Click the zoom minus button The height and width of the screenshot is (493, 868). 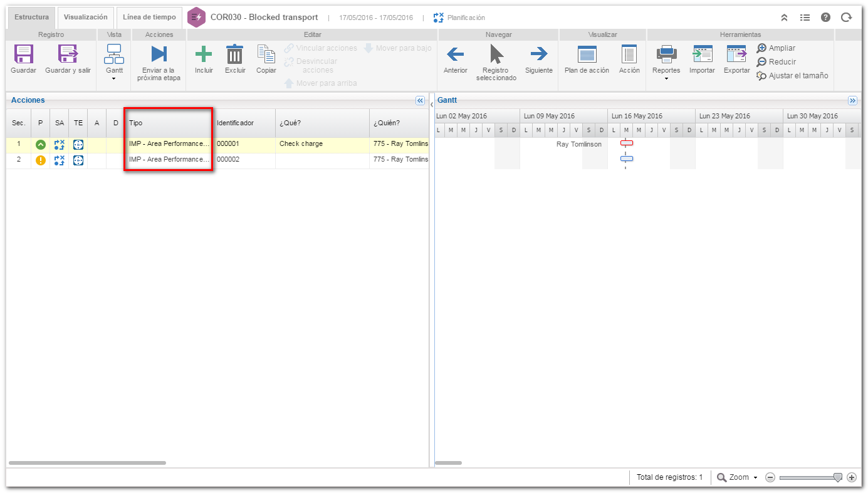[x=770, y=477]
